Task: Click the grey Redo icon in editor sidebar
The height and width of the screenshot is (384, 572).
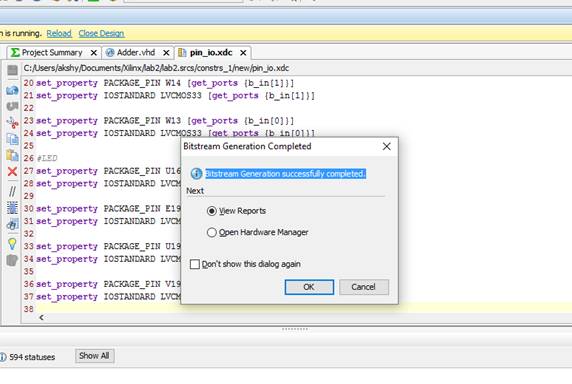Action: [12, 106]
